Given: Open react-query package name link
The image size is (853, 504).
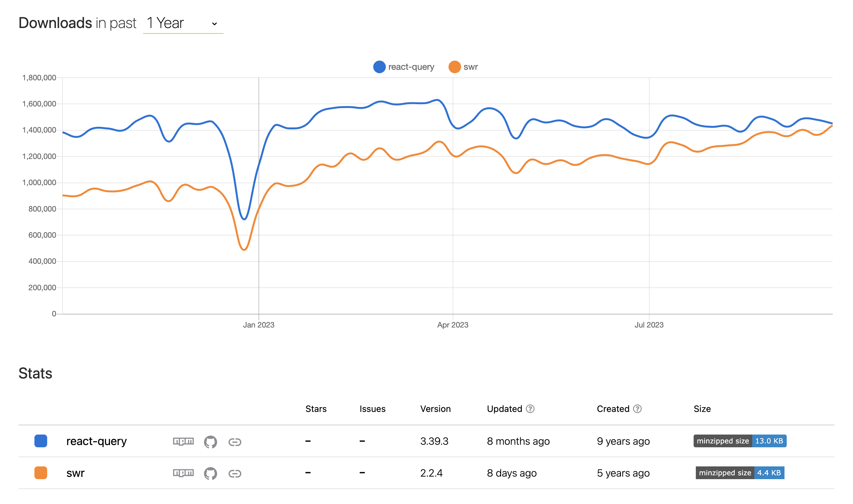Looking at the screenshot, I should point(97,441).
